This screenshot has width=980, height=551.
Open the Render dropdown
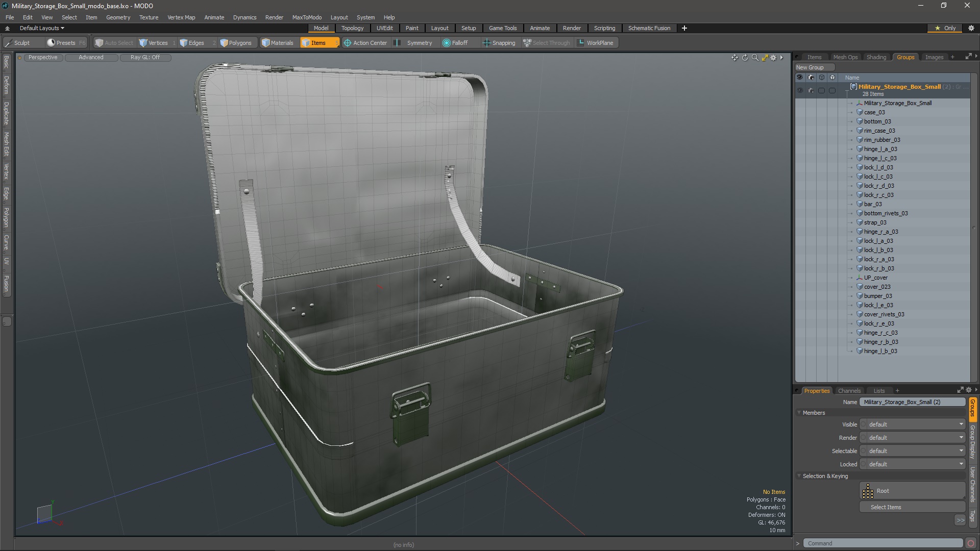913,438
